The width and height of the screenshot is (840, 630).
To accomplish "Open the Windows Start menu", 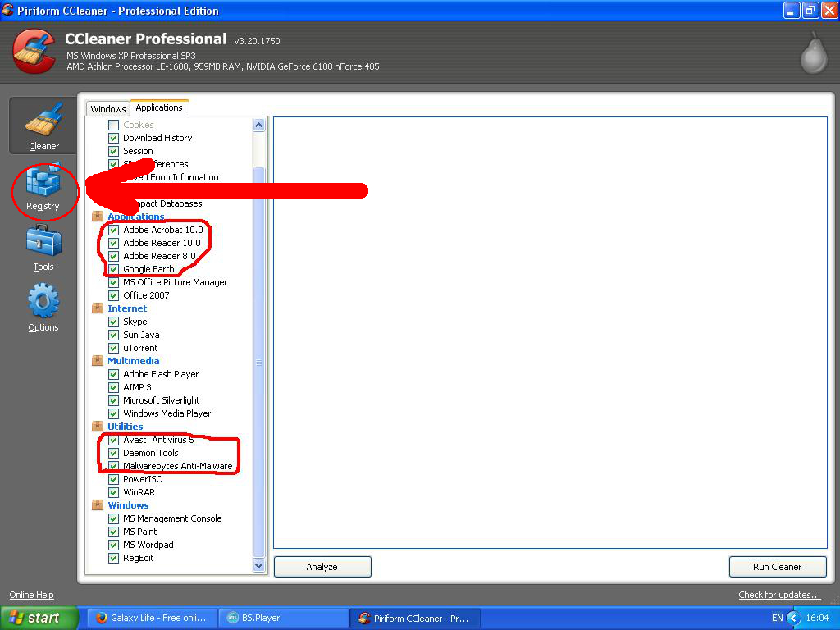I will coord(39,618).
